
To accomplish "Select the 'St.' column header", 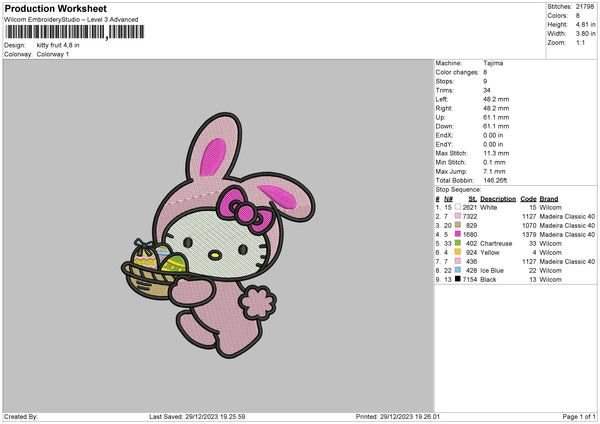I will (473, 199).
